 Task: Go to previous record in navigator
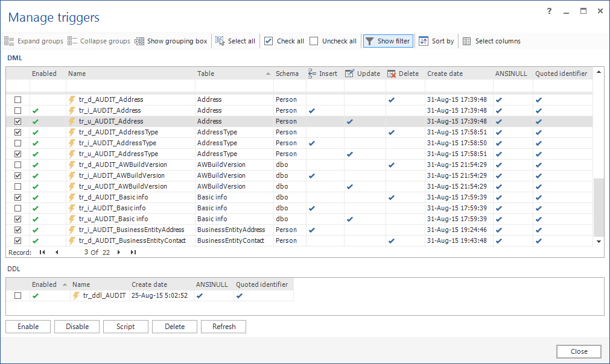point(57,253)
